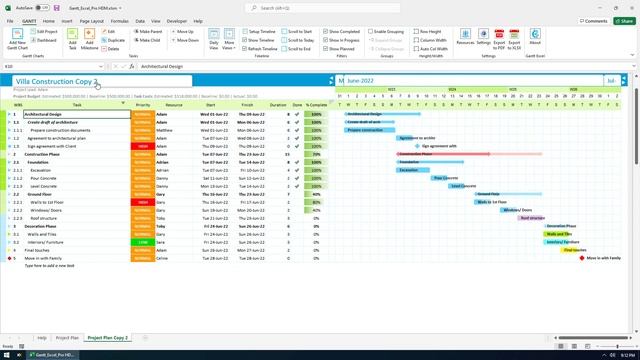Switch to the Home ribbon tab
This screenshot has height=360, width=640.
point(49,21)
